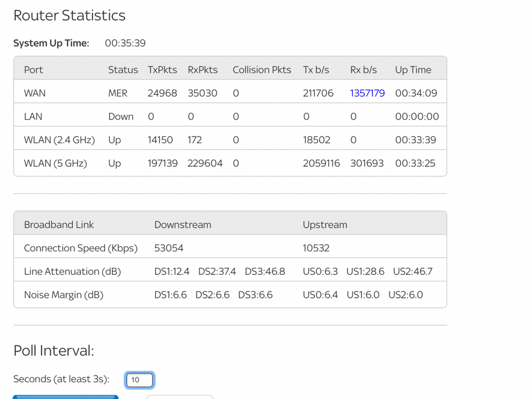Select the WLAN (2.4 GHz) row label
The width and height of the screenshot is (532, 399).
click(59, 140)
